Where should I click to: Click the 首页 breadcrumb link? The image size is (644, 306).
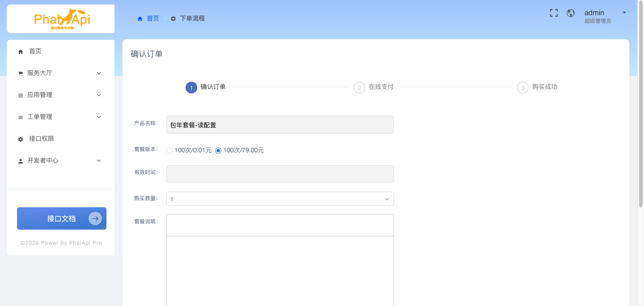[x=153, y=18]
